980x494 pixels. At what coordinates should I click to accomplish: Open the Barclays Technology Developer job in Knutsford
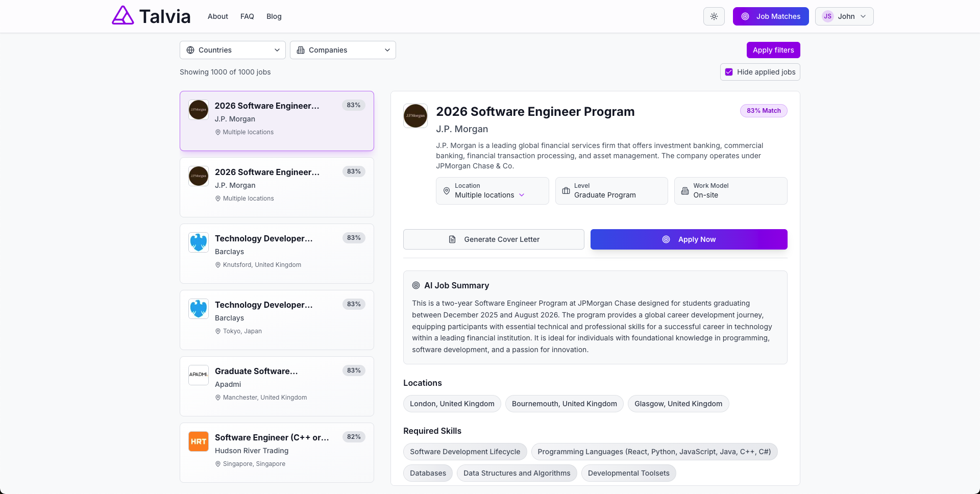pyautogui.click(x=277, y=254)
